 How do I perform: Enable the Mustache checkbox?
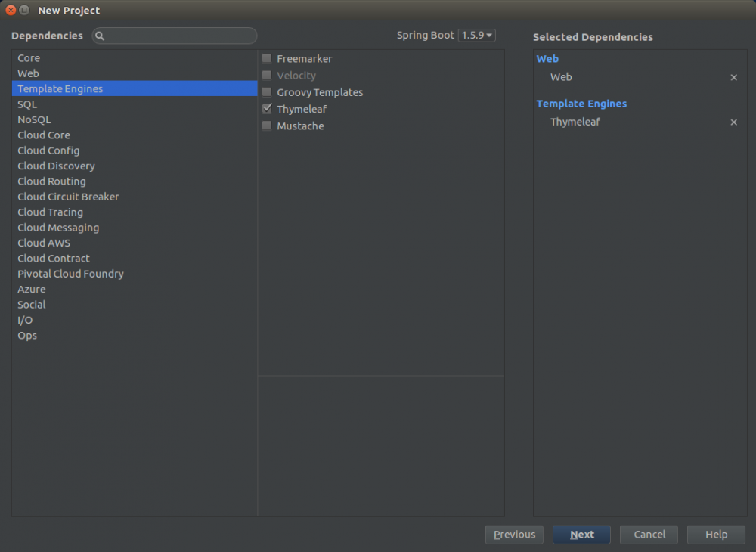point(267,126)
